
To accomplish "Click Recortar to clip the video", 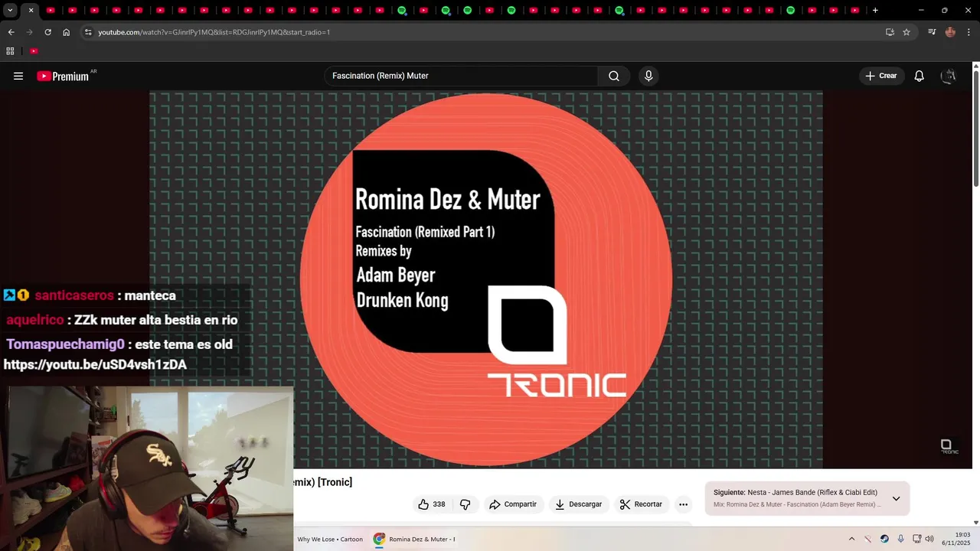I will pyautogui.click(x=641, y=504).
